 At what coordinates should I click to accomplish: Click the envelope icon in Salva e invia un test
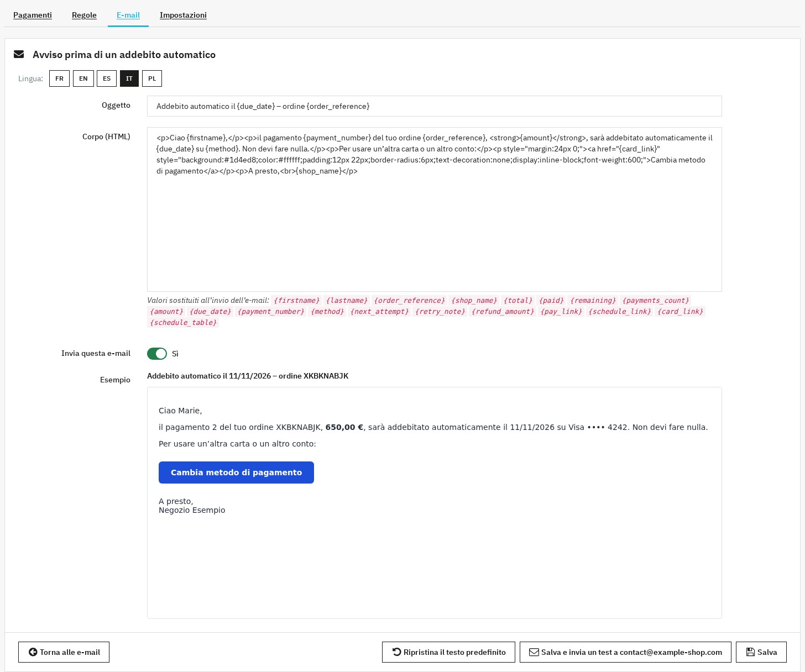point(534,652)
